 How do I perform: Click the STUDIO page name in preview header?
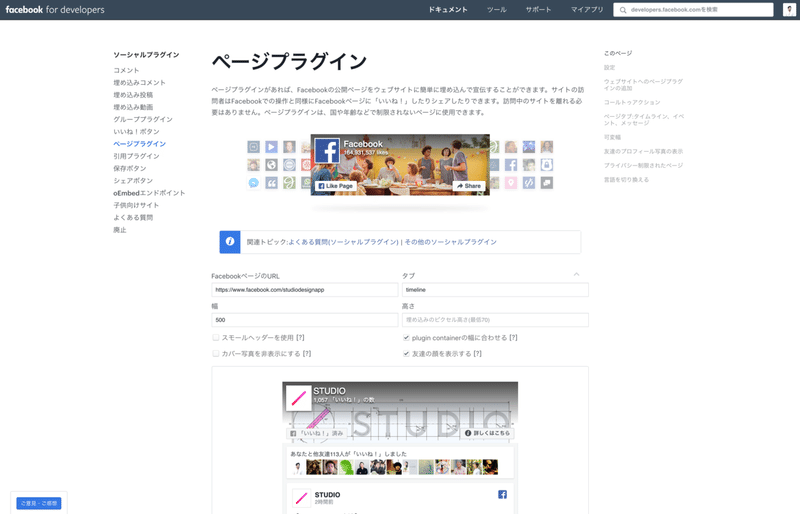coord(329,391)
